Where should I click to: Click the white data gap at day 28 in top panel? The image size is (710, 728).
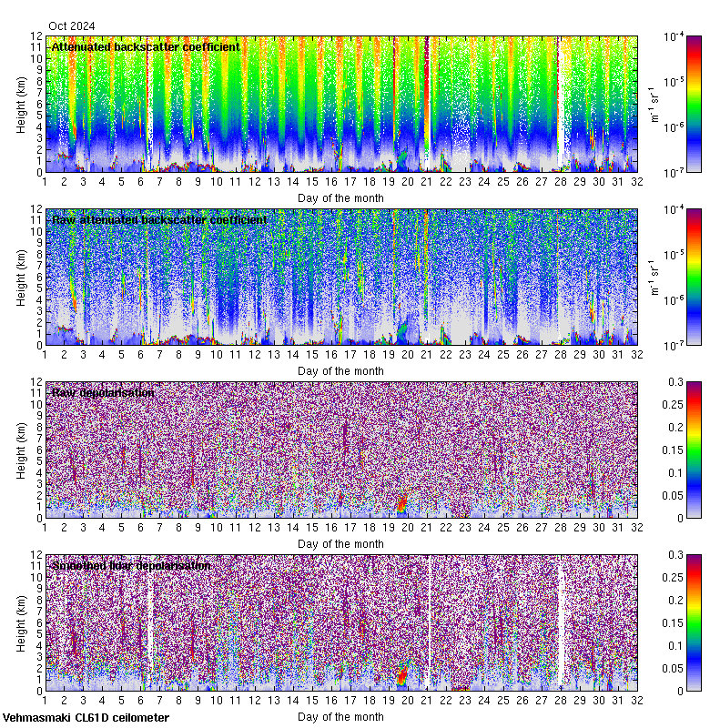point(561,100)
